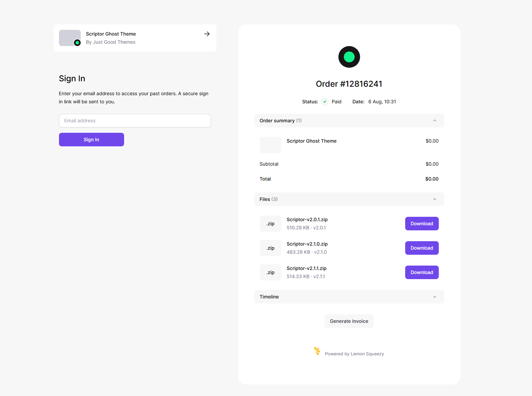This screenshot has height=396, width=532.
Task: Download the Scriptor-v2.1.1.zip file
Action: (x=422, y=272)
